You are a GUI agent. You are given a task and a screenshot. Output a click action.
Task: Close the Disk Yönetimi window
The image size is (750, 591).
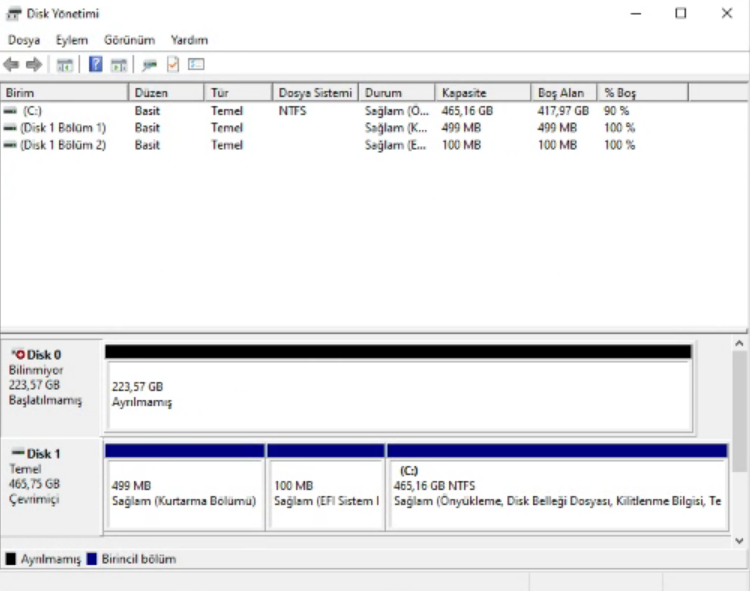[727, 14]
